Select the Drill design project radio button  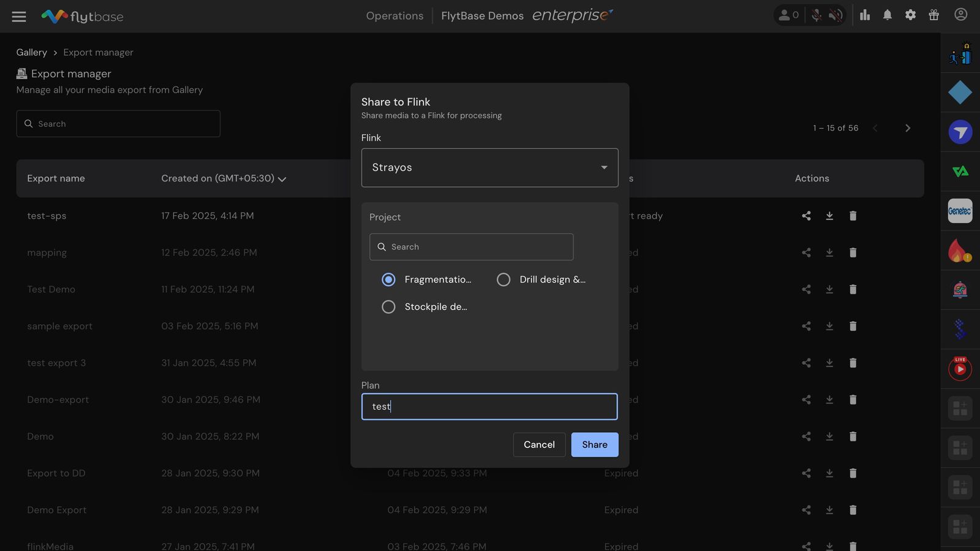tap(503, 279)
